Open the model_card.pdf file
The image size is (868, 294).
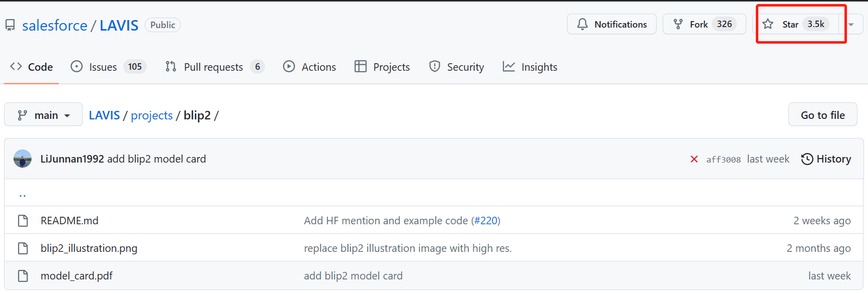77,276
